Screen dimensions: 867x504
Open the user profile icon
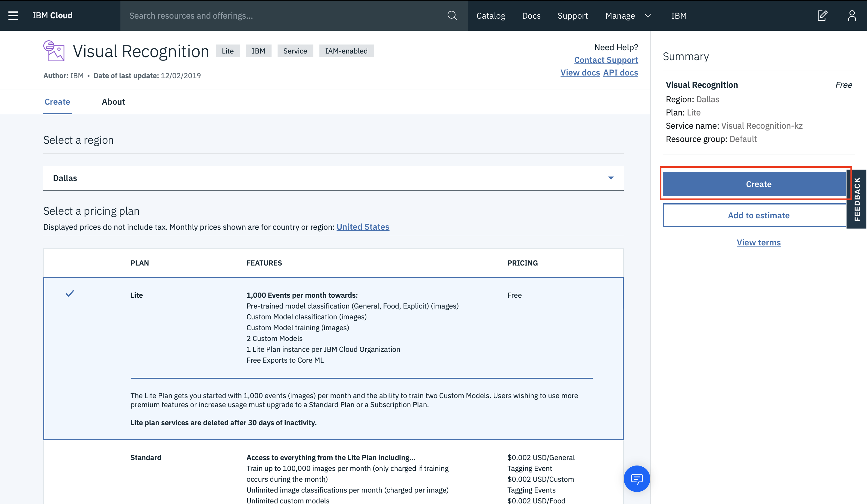[852, 15]
